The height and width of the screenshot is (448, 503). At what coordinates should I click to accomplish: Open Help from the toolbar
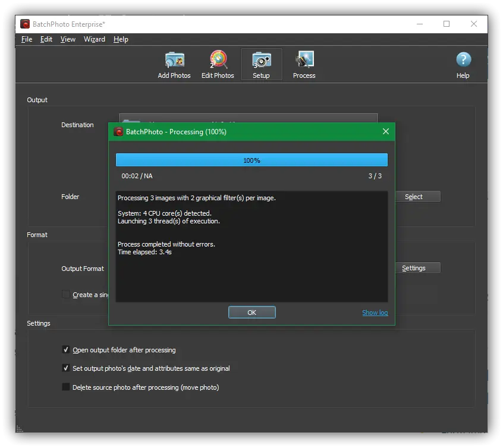click(x=463, y=65)
